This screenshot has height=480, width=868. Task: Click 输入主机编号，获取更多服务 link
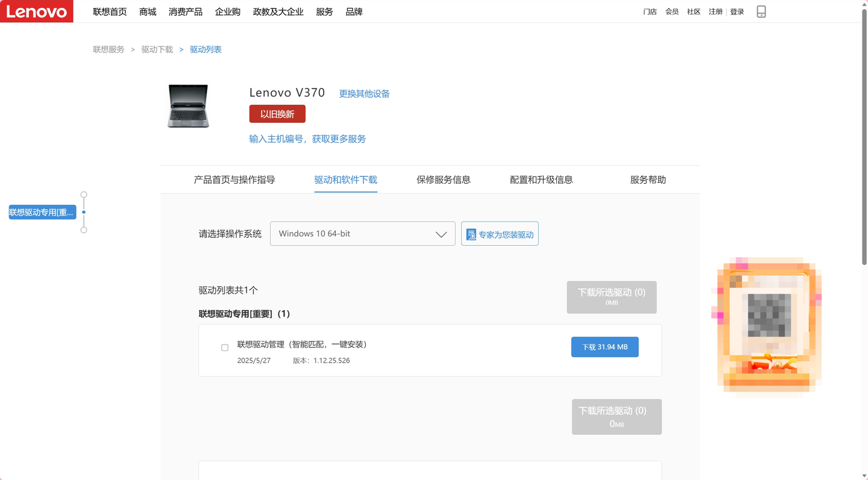click(x=307, y=139)
